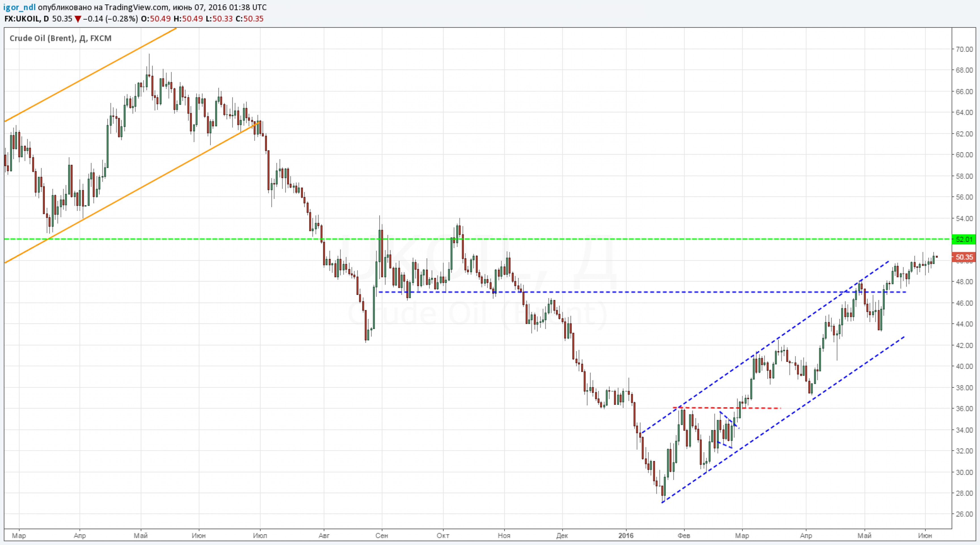Click the red down-arrow price change icon
This screenshot has height=545, width=980.
coord(78,19)
